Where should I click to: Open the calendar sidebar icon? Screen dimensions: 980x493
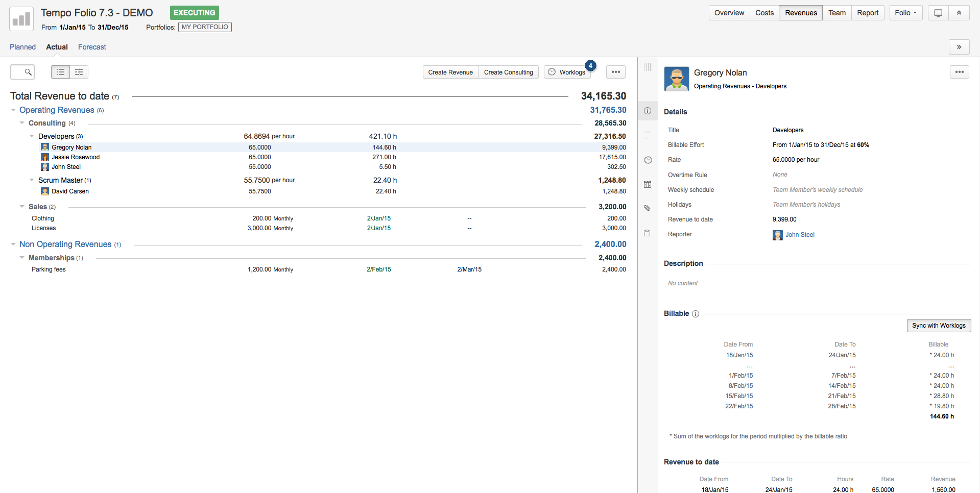[648, 184]
